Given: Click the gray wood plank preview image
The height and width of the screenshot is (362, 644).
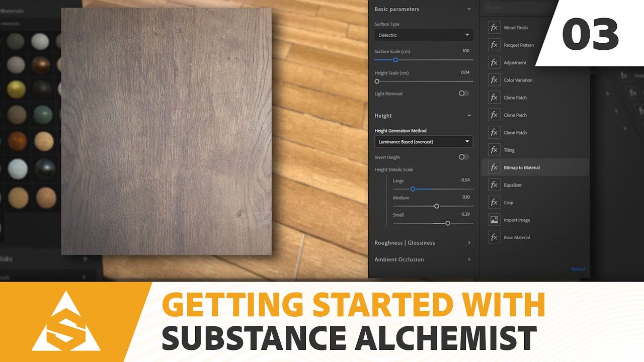Looking at the screenshot, I should (x=167, y=131).
